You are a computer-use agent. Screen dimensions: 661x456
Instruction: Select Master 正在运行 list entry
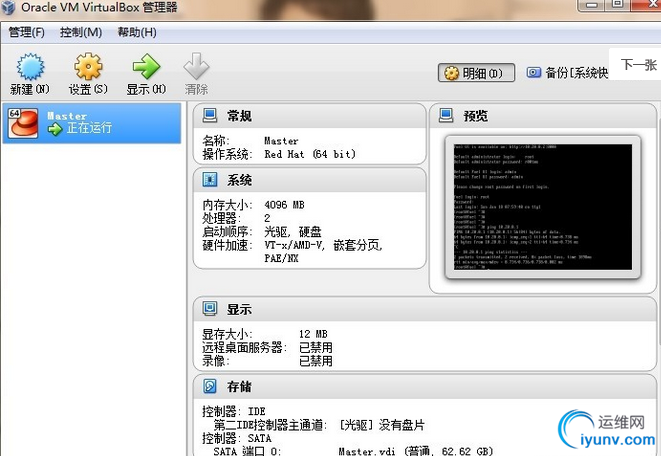point(92,123)
